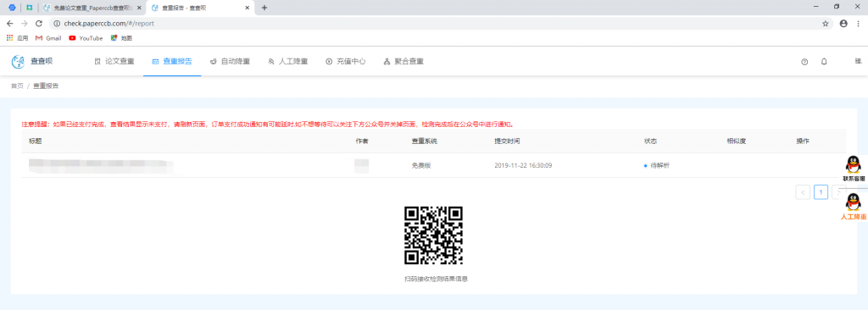Click the 相似度 column header
Image resolution: width=868 pixels, height=310 pixels.
(737, 141)
